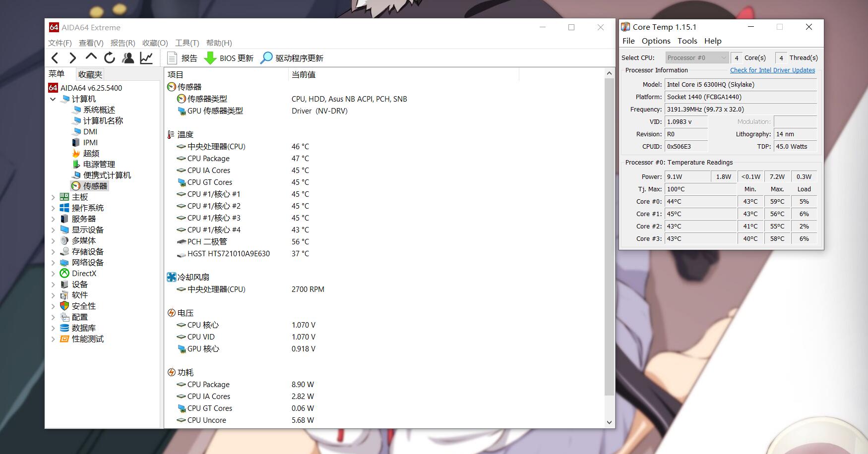Click the AIDA64 v6.25.5400 root node

coord(92,88)
